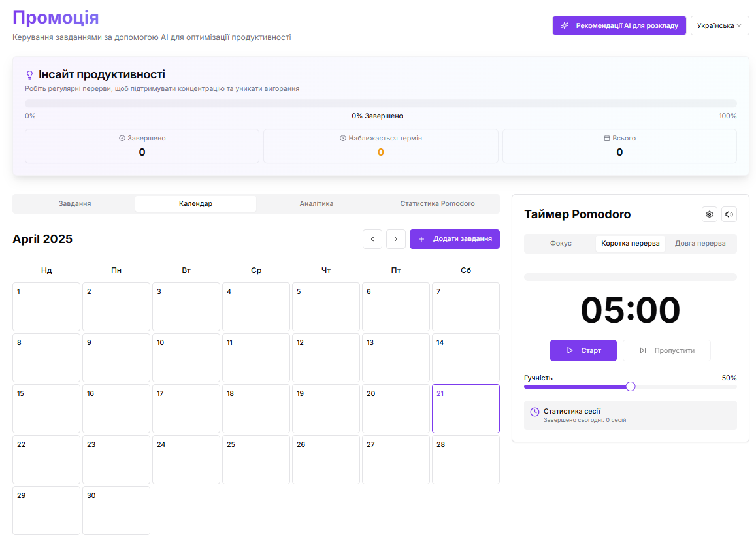756x541 pixels.
Task: Open the Статистика Pomodoro tab
Action: tap(437, 204)
